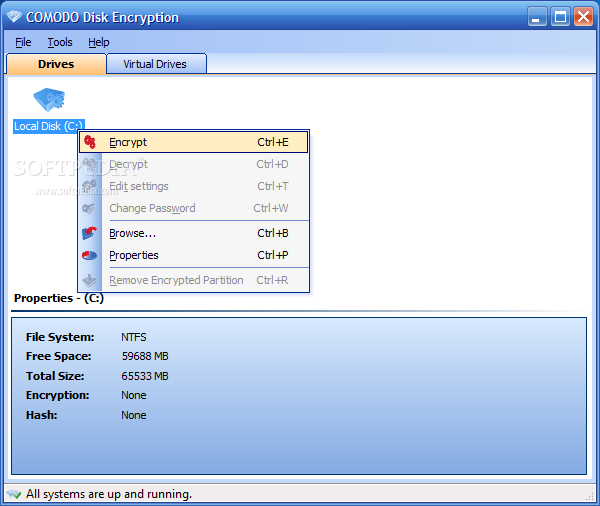This screenshot has height=506, width=600.
Task: Click the pie chart icon beside Properties
Action: [90, 255]
